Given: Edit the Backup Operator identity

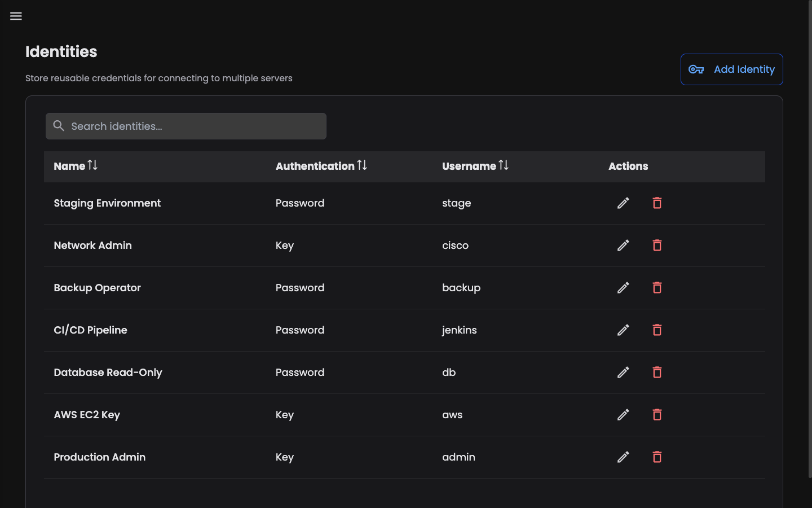Looking at the screenshot, I should [x=623, y=287].
